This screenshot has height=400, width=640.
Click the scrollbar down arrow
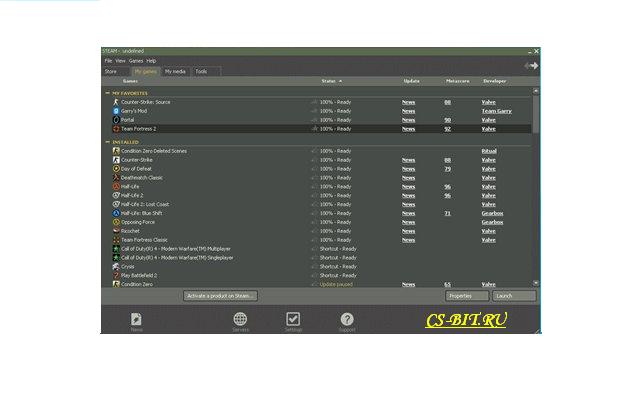[x=536, y=283]
